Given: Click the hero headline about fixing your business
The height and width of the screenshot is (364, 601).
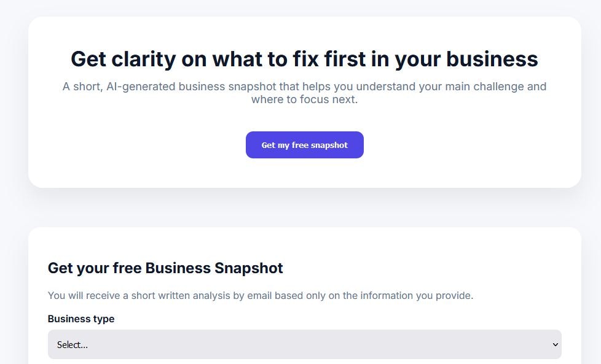Looking at the screenshot, I should click(x=304, y=59).
